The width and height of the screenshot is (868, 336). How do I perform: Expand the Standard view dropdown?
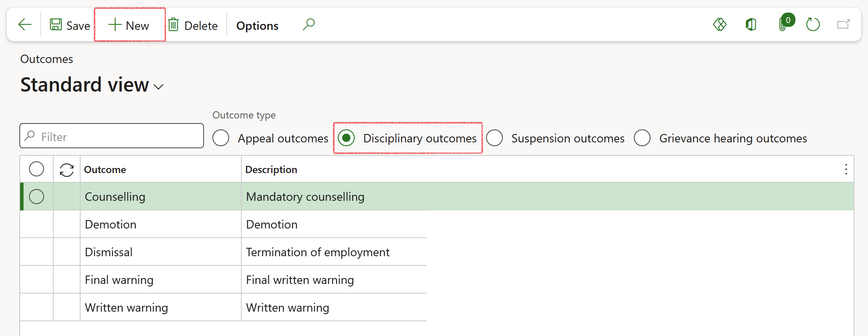coord(158,87)
